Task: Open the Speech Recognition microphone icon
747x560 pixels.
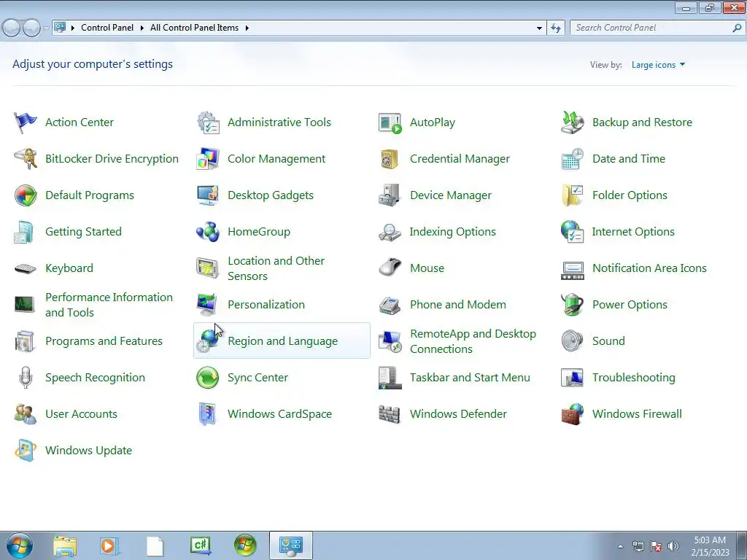Action: (x=25, y=378)
